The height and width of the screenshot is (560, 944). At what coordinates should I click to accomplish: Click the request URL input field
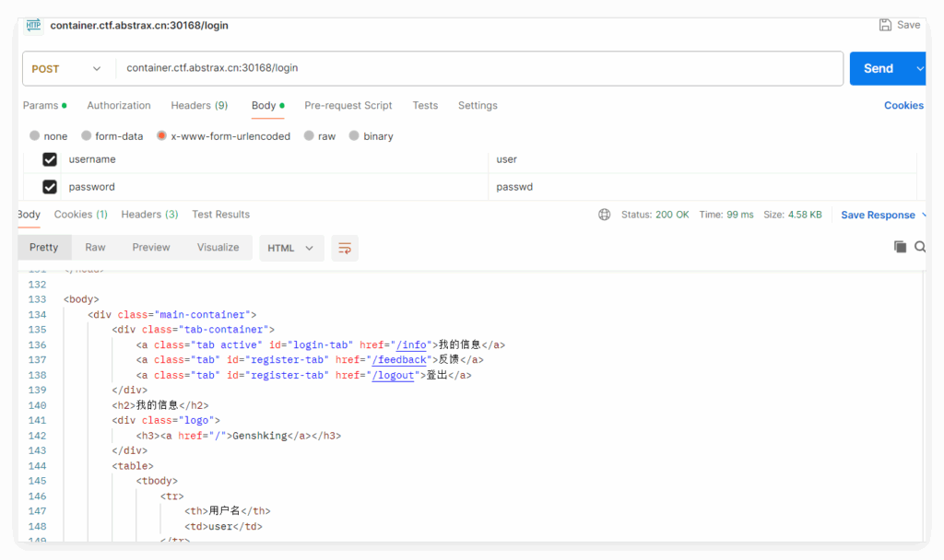pyautogui.click(x=478, y=68)
